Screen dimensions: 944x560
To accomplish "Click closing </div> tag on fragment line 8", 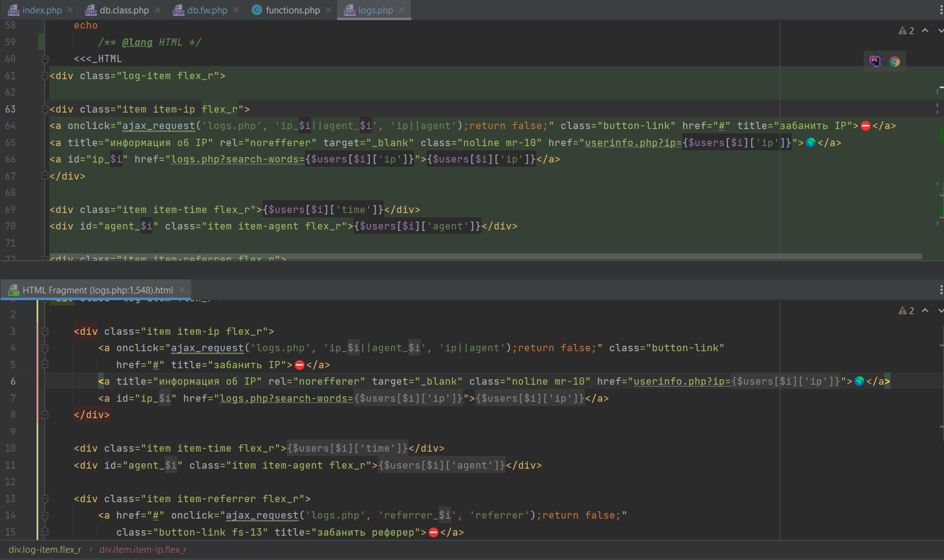I will pos(92,415).
